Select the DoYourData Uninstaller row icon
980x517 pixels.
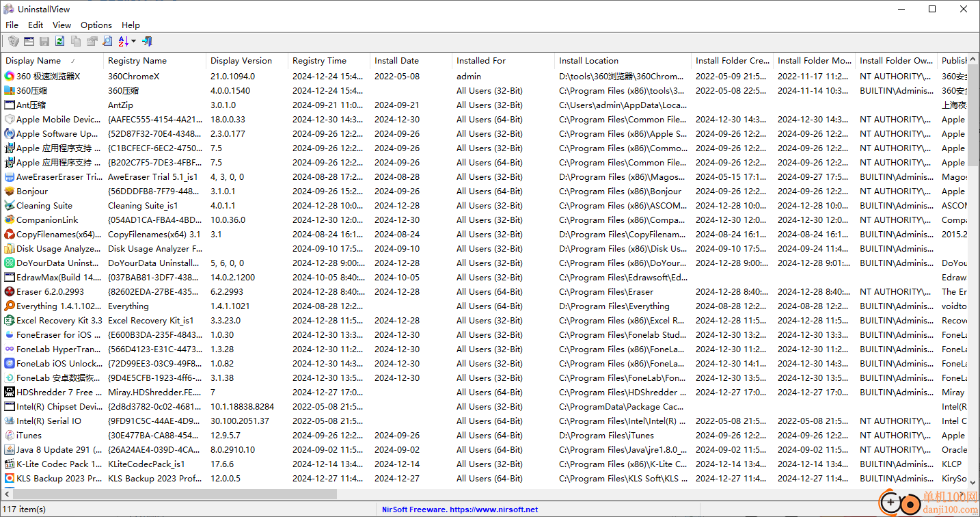coord(10,263)
